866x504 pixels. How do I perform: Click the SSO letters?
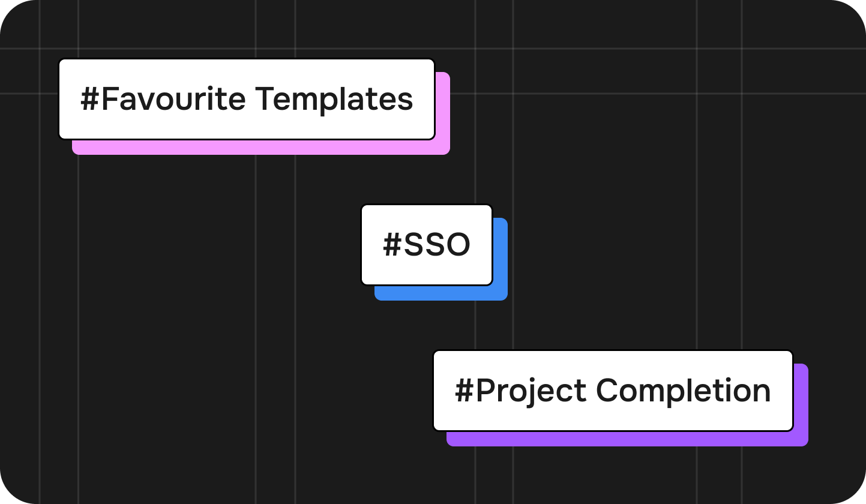436,245
